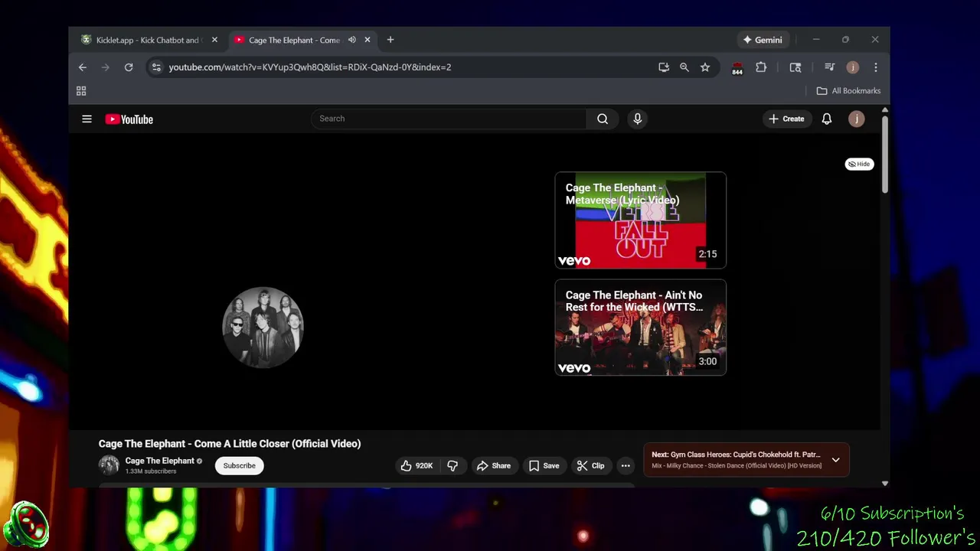Screen dimensions: 980x551
Task: Open the All Bookmarks folder
Action: [848, 91]
